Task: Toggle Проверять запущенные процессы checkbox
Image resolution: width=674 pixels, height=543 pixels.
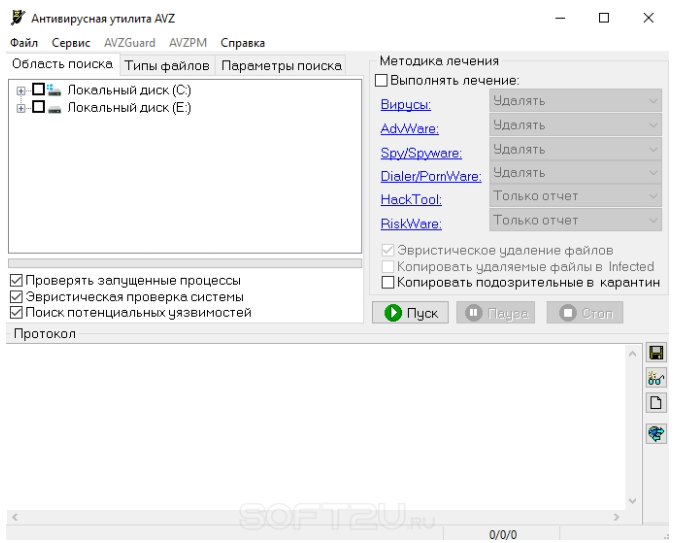Action: (x=16, y=281)
